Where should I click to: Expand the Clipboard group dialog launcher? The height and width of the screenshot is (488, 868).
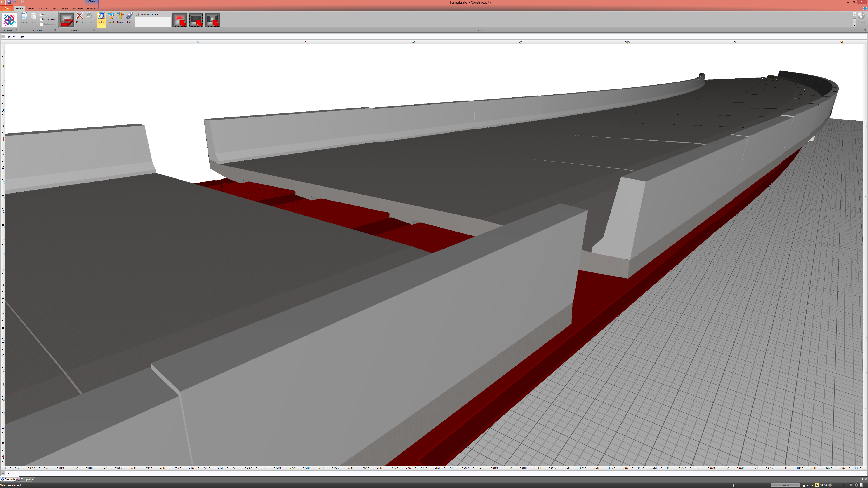click(x=55, y=30)
